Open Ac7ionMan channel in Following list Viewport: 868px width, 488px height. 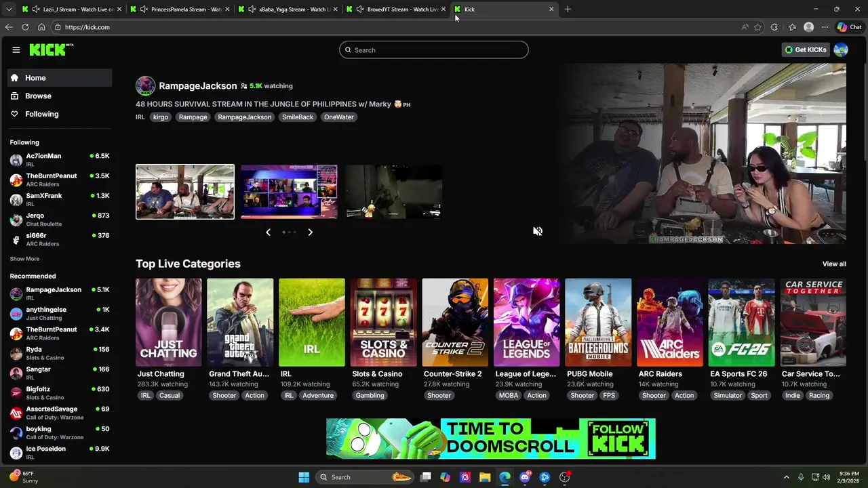pos(60,160)
